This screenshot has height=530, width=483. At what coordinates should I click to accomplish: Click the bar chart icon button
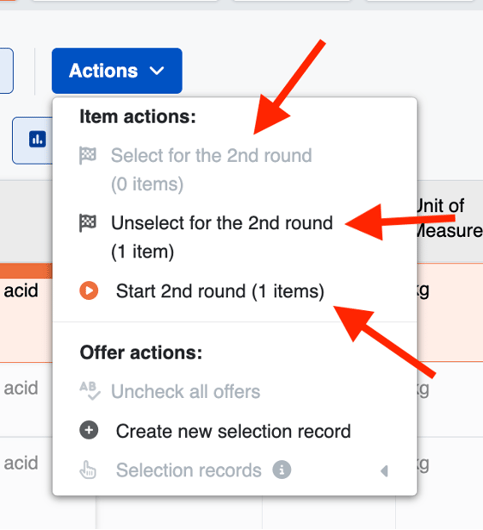tap(37, 139)
